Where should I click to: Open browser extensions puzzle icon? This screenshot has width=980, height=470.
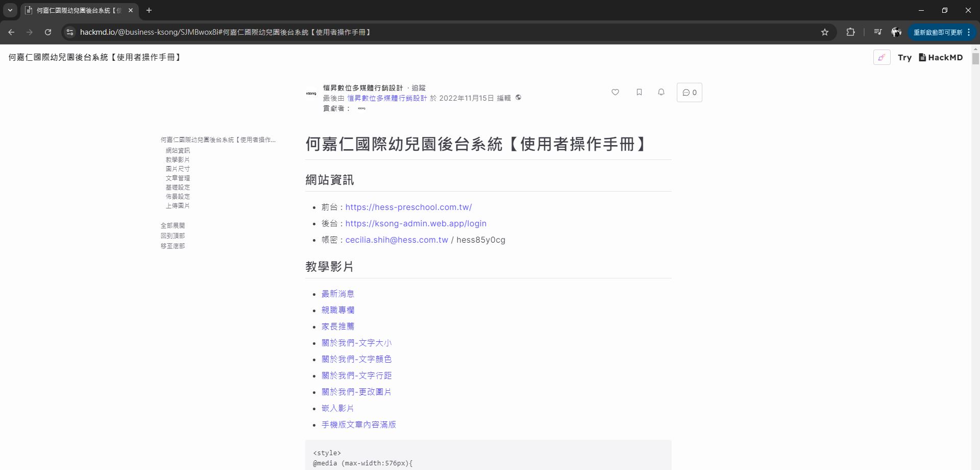(850, 32)
